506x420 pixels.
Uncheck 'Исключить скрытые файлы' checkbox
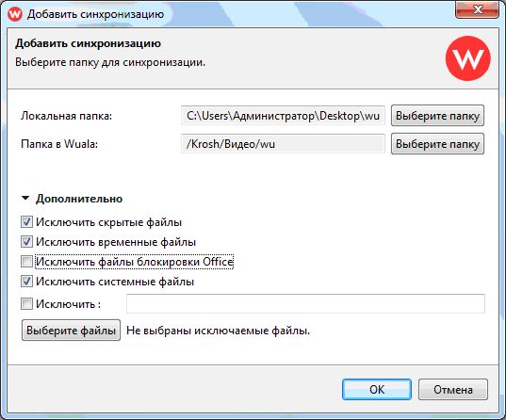26,222
